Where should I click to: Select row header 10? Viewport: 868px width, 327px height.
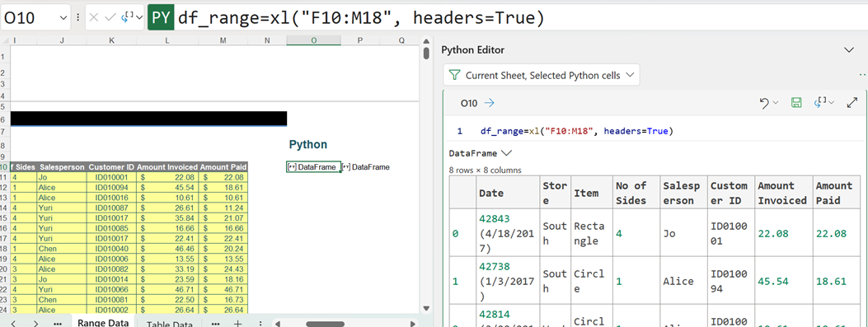4,166
